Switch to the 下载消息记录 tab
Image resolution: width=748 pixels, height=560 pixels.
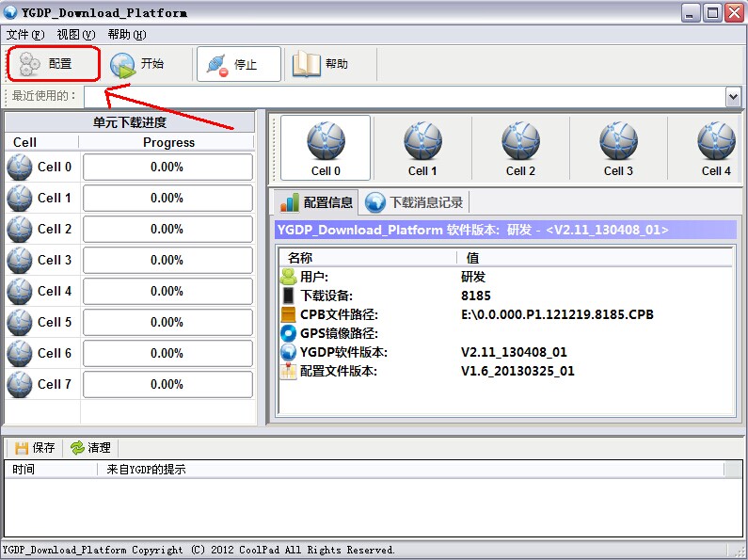pos(415,202)
